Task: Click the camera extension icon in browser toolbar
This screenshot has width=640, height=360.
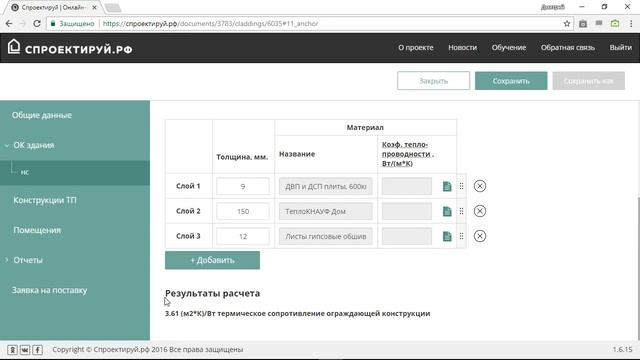Action: pyautogui.click(x=583, y=24)
